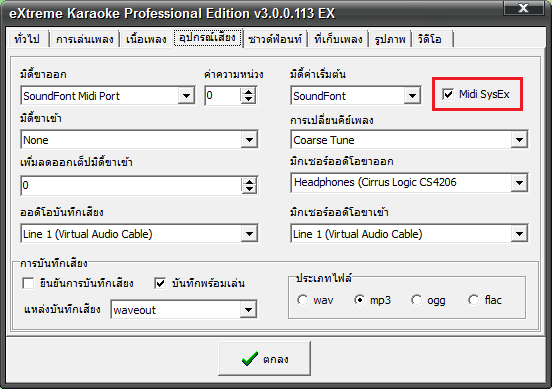Screen dimensions: 552x389
Task: Open the ที่เก็บเพลง tab
Action: click(x=338, y=39)
